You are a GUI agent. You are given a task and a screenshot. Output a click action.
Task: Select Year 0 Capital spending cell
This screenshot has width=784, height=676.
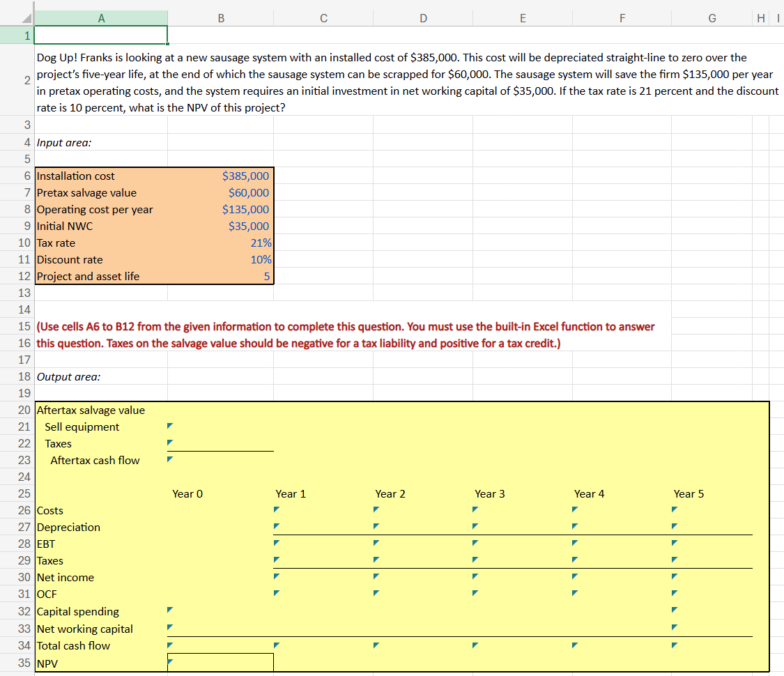click(220, 611)
